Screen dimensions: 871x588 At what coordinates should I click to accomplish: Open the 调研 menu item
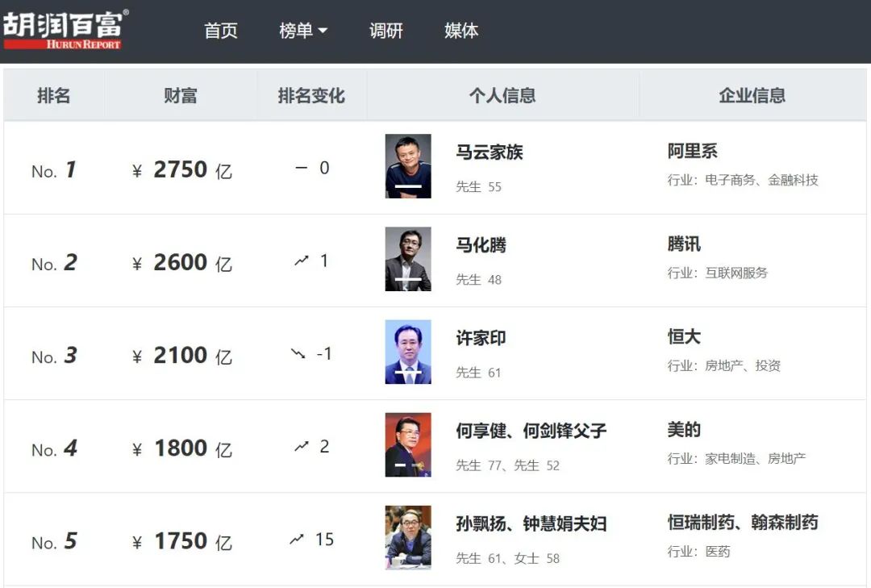[x=385, y=31]
